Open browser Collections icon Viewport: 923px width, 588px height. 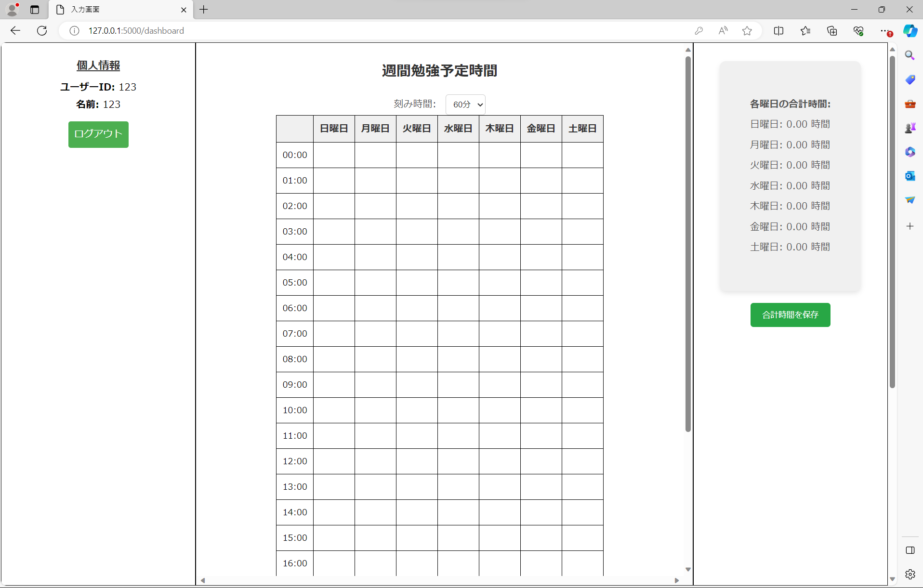[x=832, y=31]
